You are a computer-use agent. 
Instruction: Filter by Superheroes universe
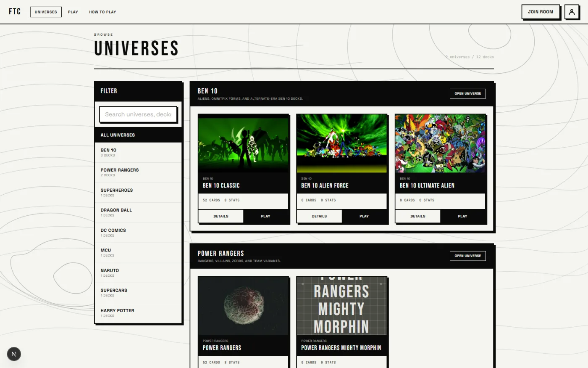coord(138,193)
